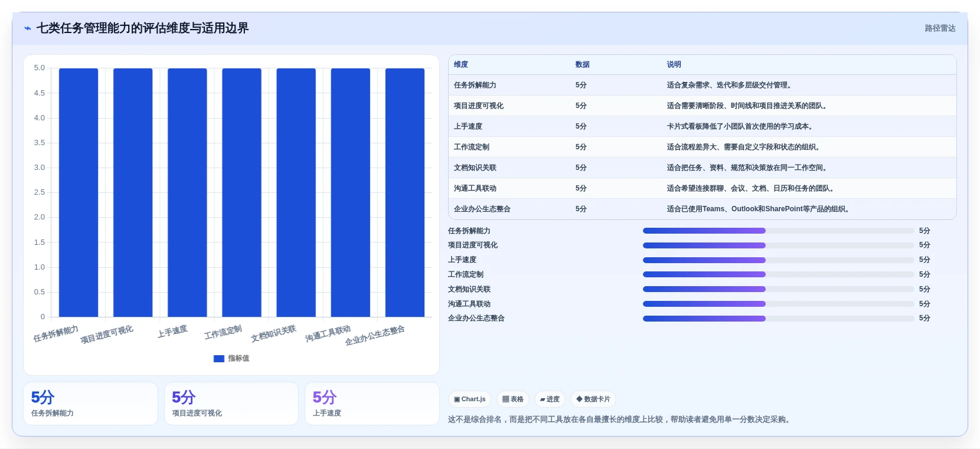
Task: Click the 企业办公生态整合 x-axis label
Action: [x=375, y=336]
